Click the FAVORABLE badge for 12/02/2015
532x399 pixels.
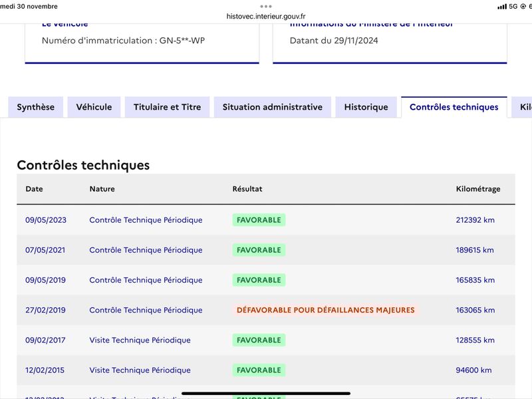pos(259,370)
